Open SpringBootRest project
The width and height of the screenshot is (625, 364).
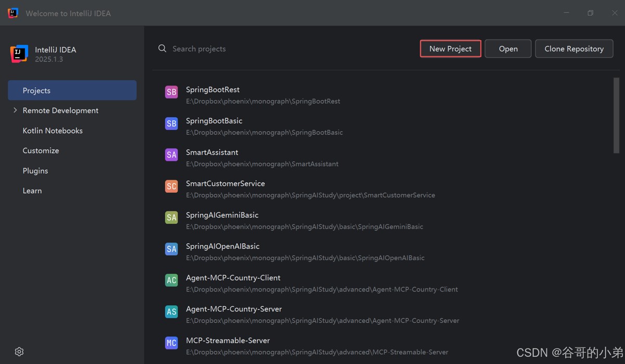pos(213,90)
